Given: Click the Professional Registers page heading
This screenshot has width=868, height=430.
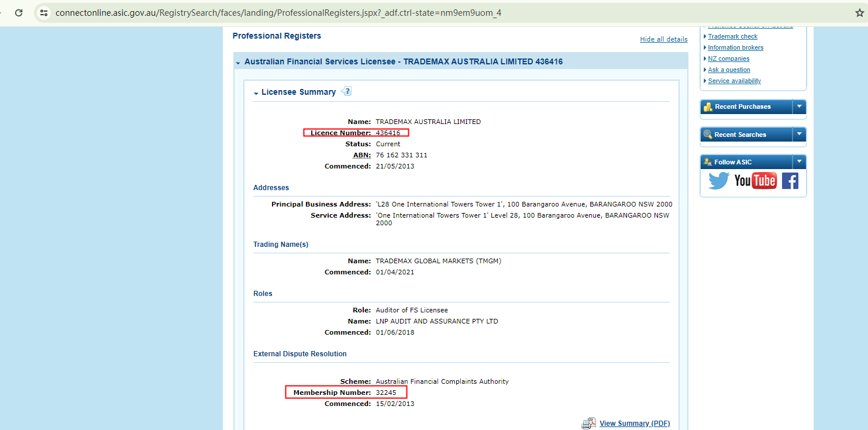Looking at the screenshot, I should [277, 36].
